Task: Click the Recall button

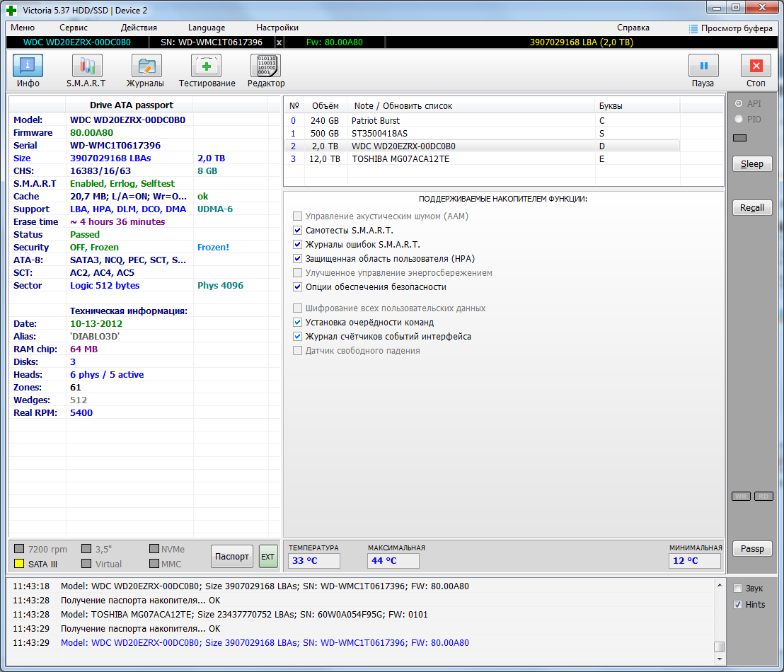Action: (752, 207)
